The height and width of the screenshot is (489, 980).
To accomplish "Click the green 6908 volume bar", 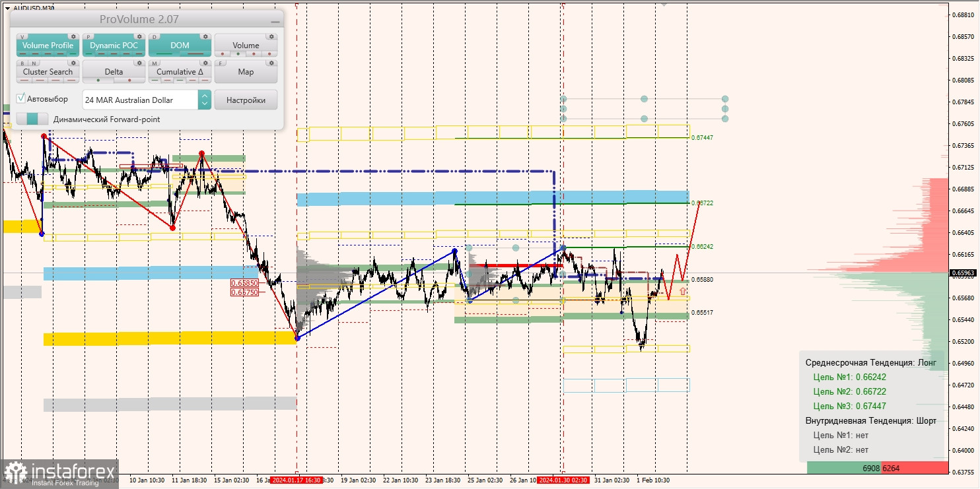I will tap(844, 468).
